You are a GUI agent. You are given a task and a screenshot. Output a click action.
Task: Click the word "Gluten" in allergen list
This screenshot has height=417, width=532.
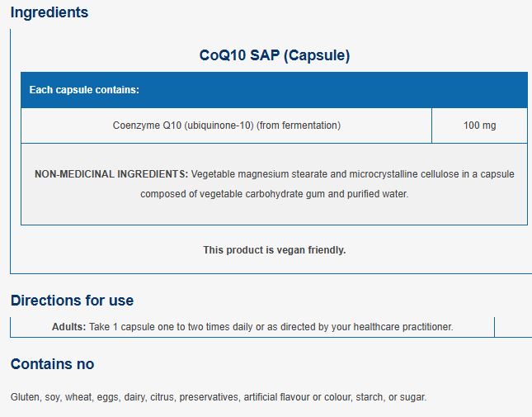(x=25, y=397)
